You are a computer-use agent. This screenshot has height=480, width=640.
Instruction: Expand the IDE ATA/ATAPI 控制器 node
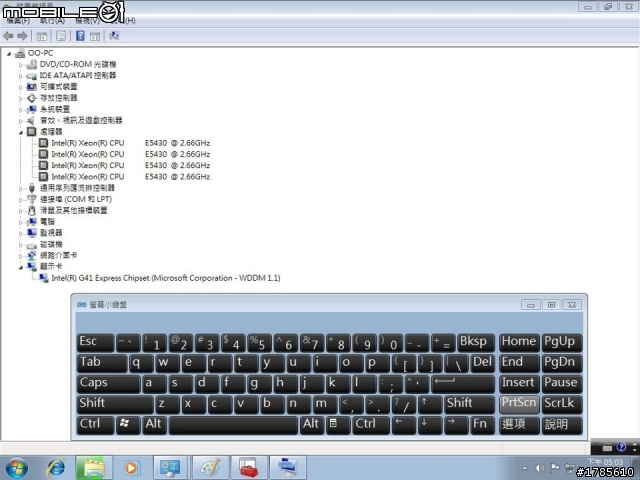(20, 76)
